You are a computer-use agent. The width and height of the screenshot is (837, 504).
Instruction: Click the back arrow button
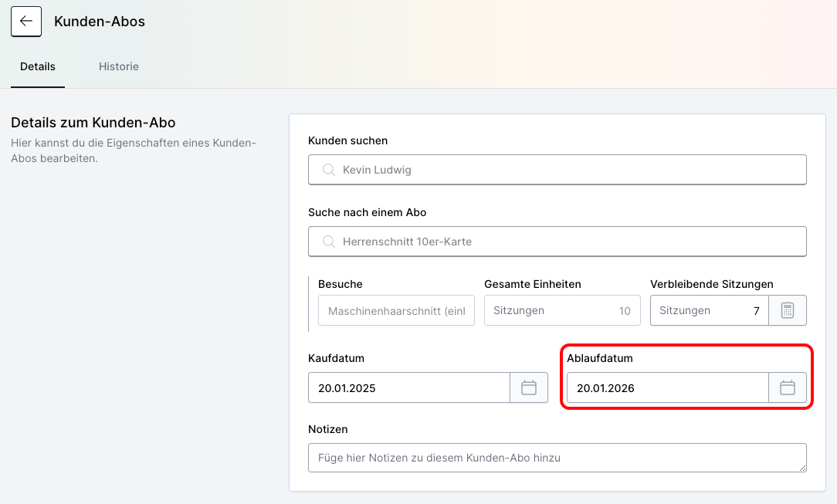tap(26, 21)
